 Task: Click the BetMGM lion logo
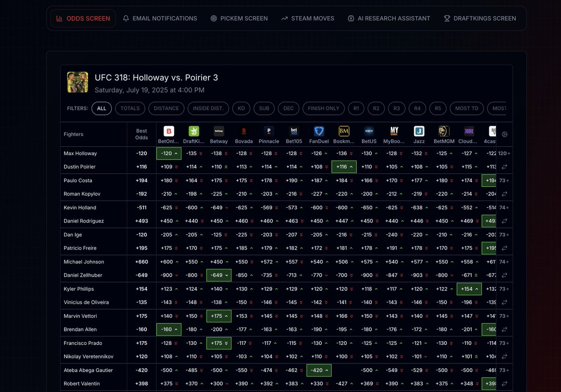coord(444,131)
